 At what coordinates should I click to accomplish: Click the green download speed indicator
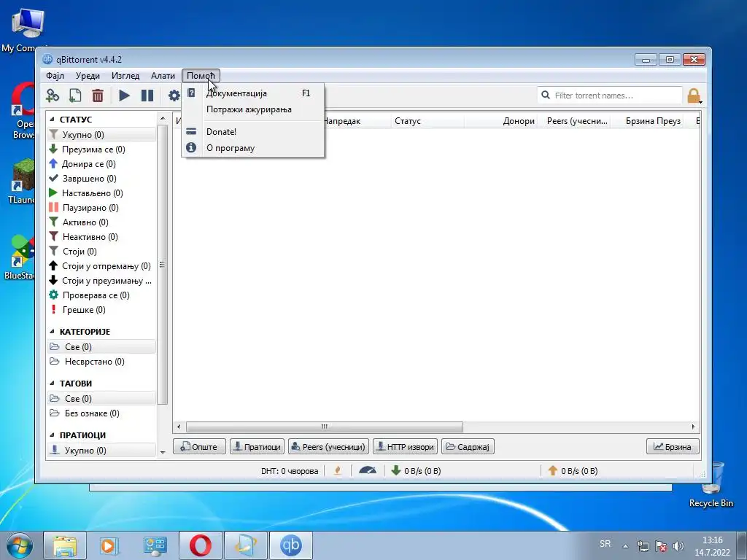coord(415,471)
